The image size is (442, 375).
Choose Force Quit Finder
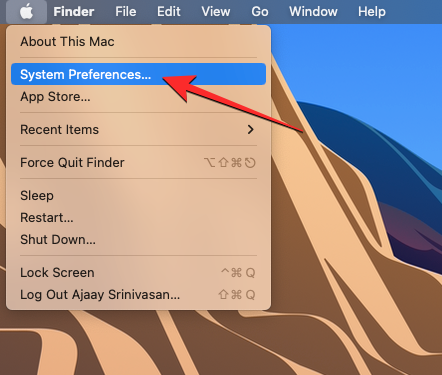click(138, 163)
